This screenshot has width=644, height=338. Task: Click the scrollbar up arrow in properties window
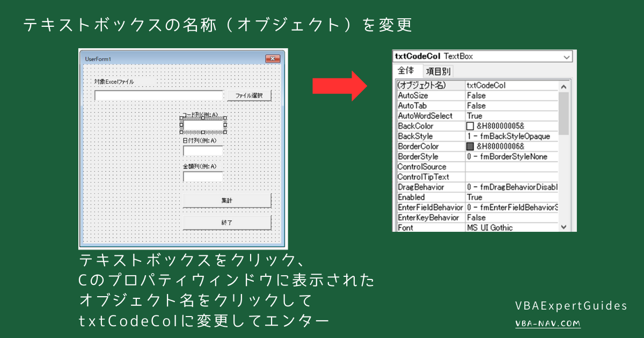(x=564, y=85)
